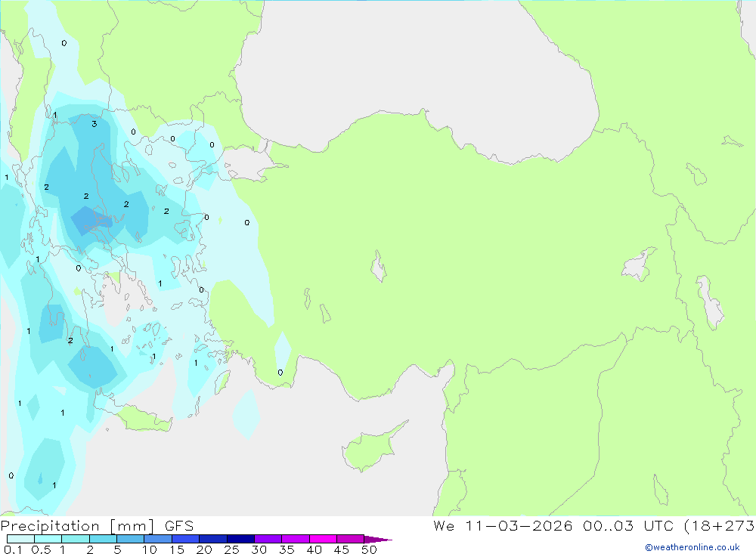Click the legend label '30'
This screenshot has width=756, height=554.
[x=259, y=549]
